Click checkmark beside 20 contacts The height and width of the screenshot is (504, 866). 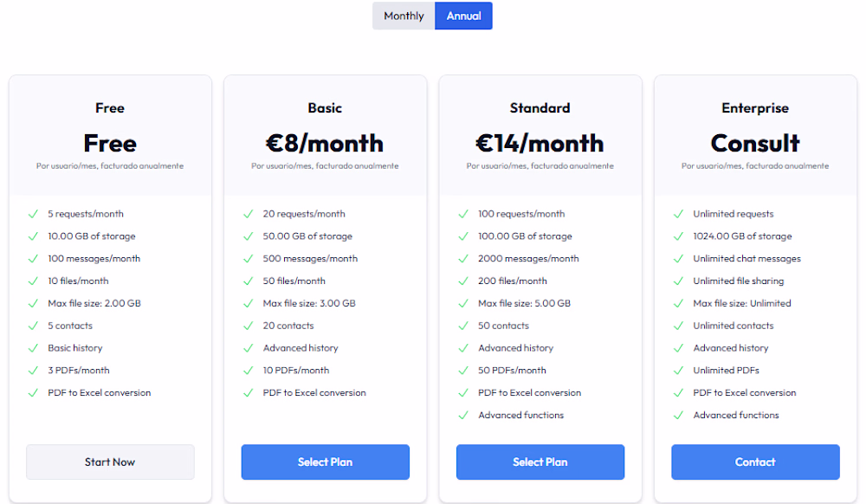tap(248, 326)
